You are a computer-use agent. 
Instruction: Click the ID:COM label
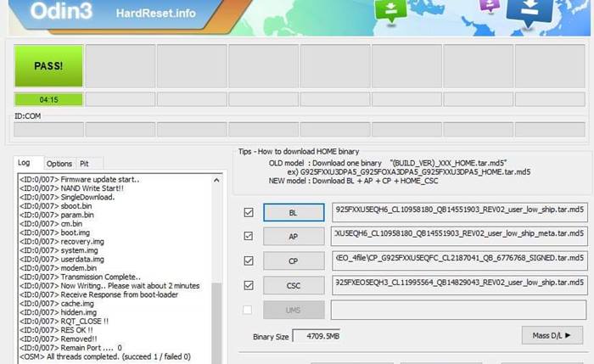coord(28,116)
